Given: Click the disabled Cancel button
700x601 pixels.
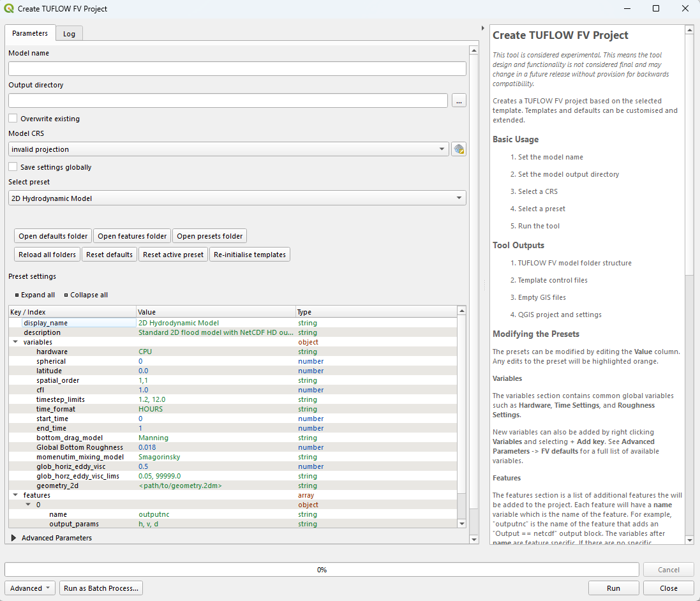Looking at the screenshot, I should point(669,570).
